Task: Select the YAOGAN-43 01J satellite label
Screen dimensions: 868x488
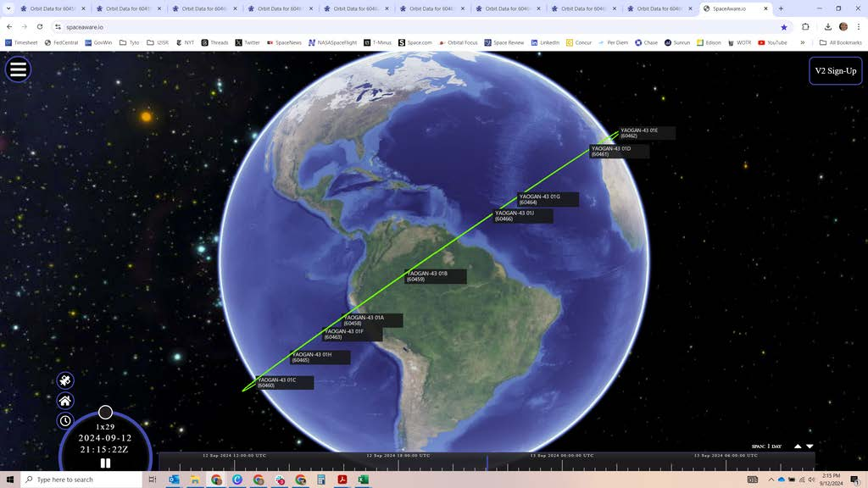Action: [x=523, y=216]
